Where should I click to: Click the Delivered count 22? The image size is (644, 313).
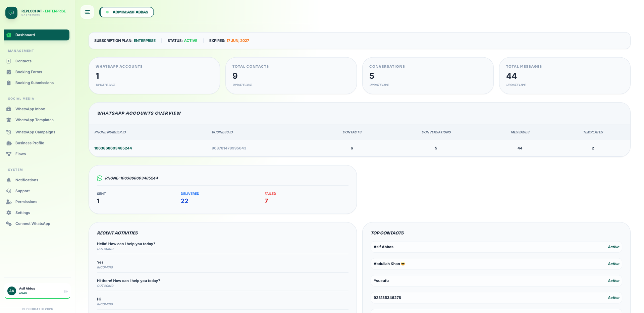click(184, 201)
